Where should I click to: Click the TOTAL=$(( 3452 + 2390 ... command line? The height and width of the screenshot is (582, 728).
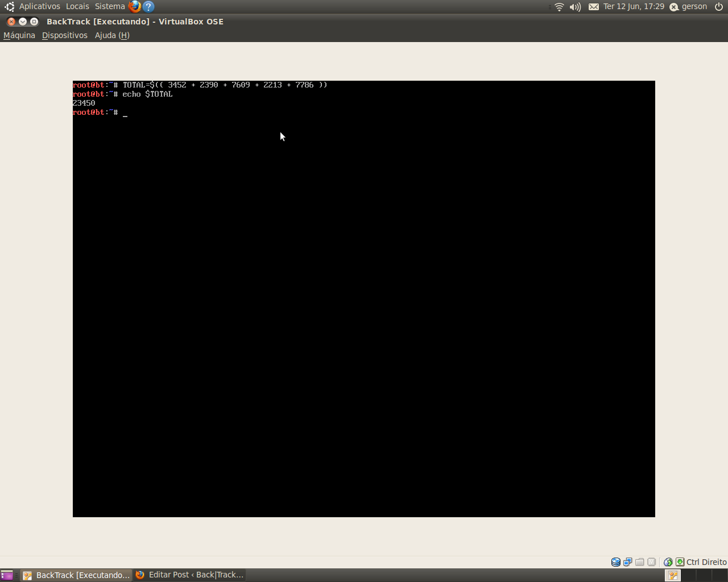tap(225, 85)
